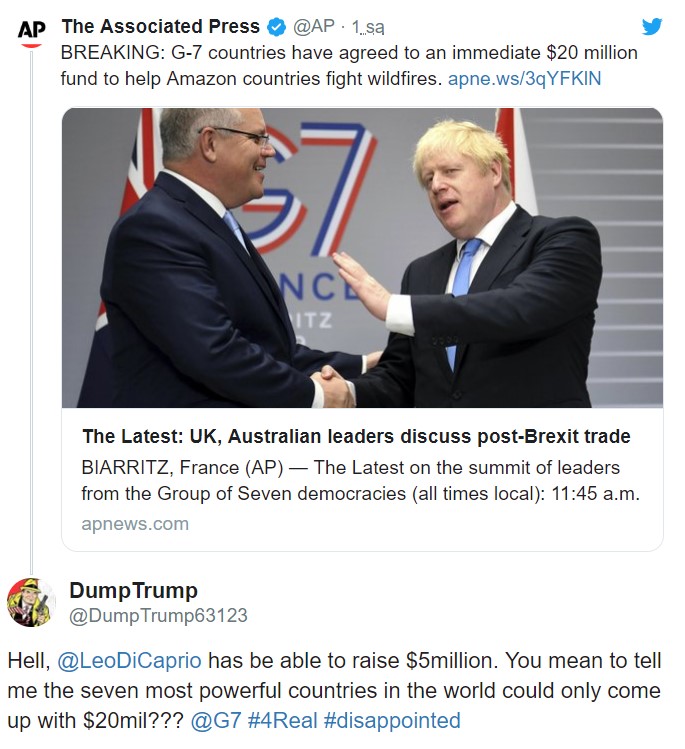Click the headline about post-Brexit trade
The height and width of the screenshot is (749, 685).
click(356, 437)
